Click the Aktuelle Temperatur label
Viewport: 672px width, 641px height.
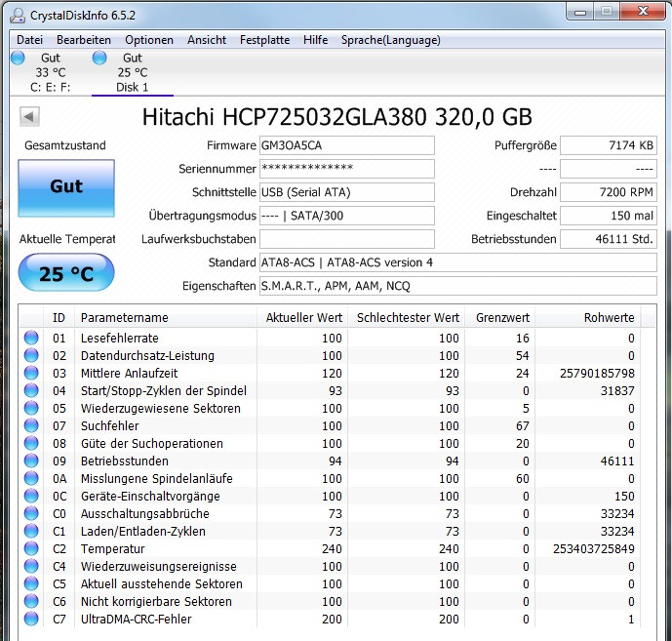tap(67, 239)
